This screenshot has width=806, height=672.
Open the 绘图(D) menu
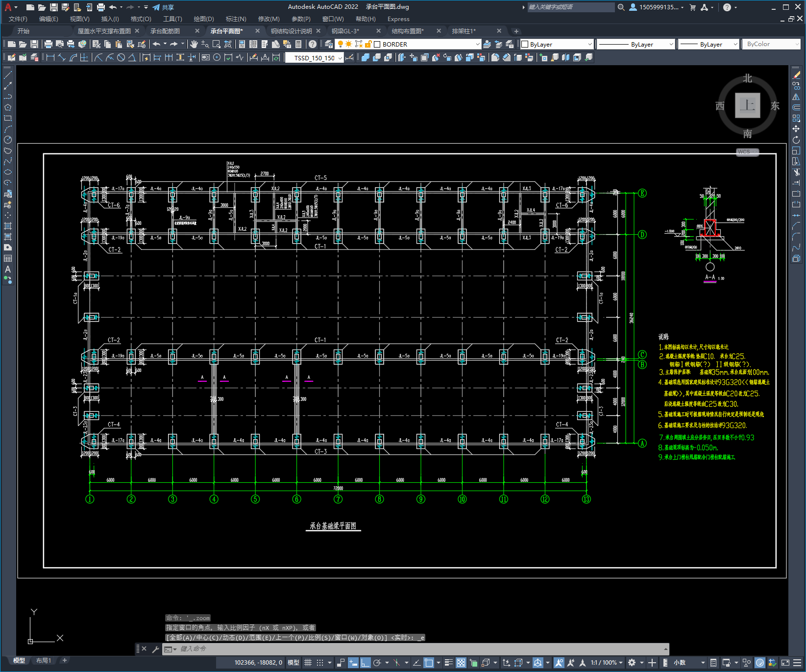(x=204, y=19)
